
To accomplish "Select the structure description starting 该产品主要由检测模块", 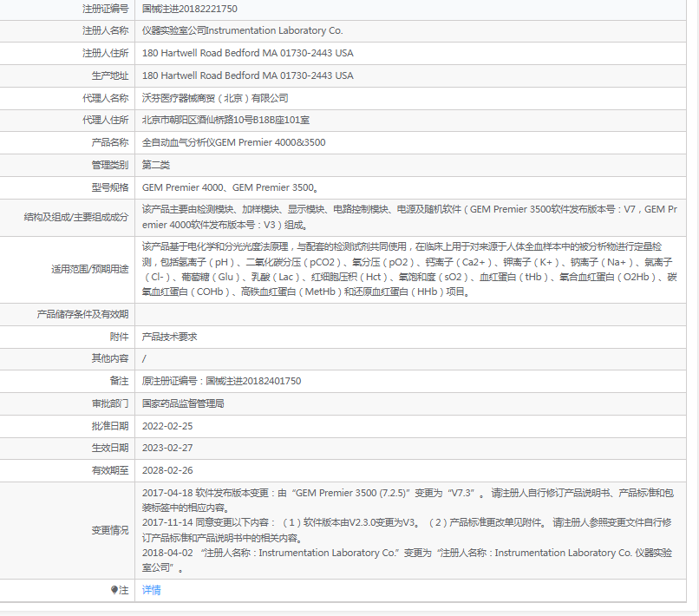I will (409, 217).
